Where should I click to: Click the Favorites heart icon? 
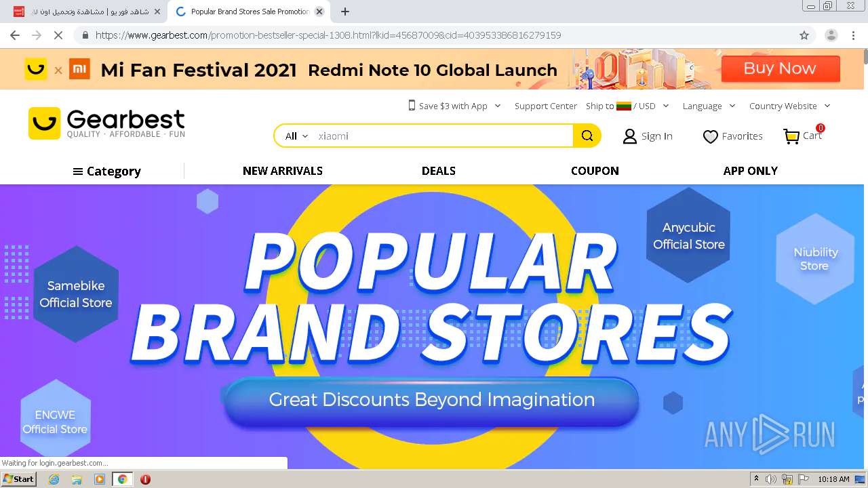[710, 136]
